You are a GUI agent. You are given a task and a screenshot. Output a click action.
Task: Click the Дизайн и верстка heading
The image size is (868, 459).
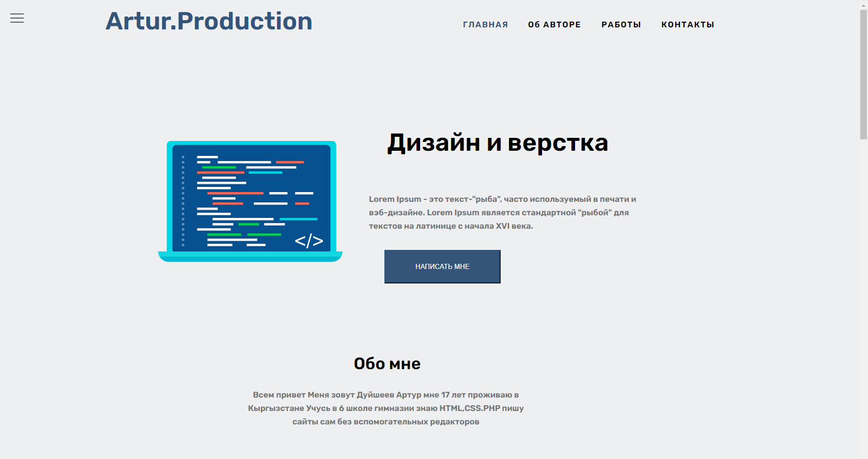498,143
